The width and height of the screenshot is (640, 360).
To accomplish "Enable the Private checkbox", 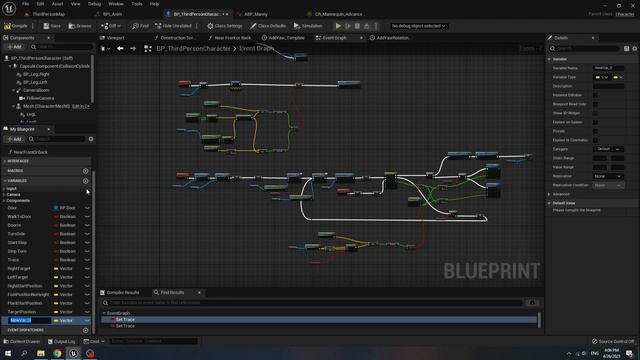I will (x=595, y=131).
